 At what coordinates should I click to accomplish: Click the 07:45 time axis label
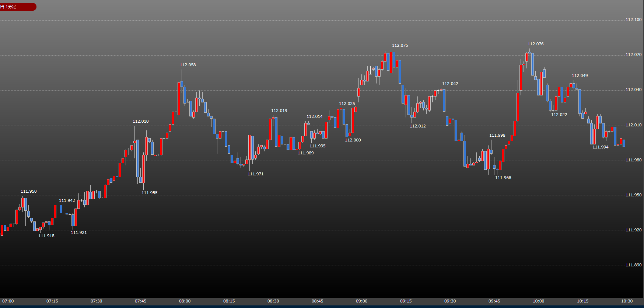tap(141, 301)
